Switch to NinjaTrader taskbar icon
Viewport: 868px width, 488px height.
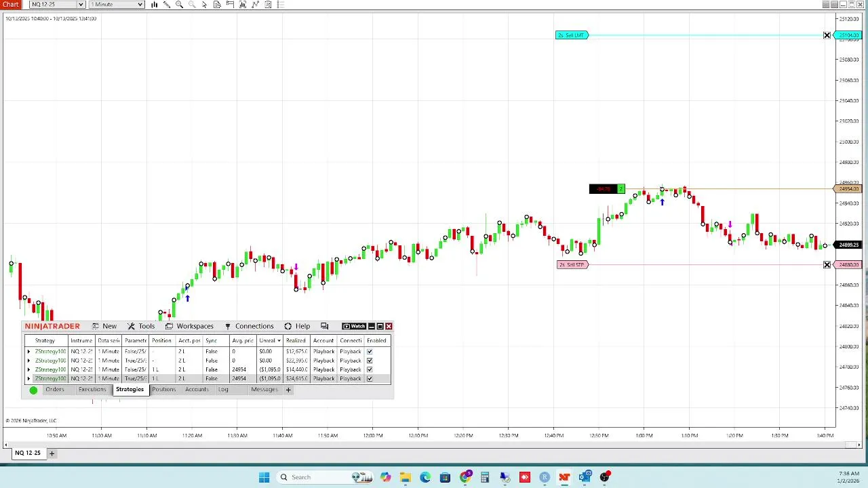(x=564, y=477)
